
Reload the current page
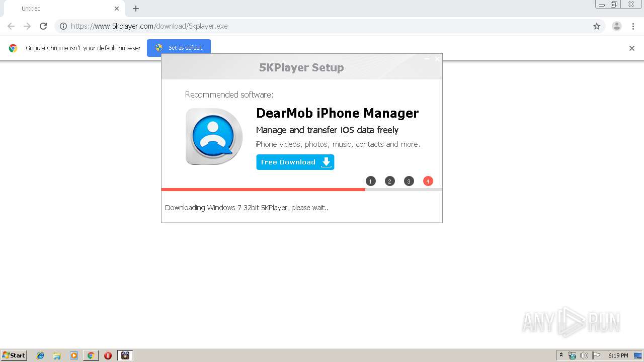[x=43, y=26]
